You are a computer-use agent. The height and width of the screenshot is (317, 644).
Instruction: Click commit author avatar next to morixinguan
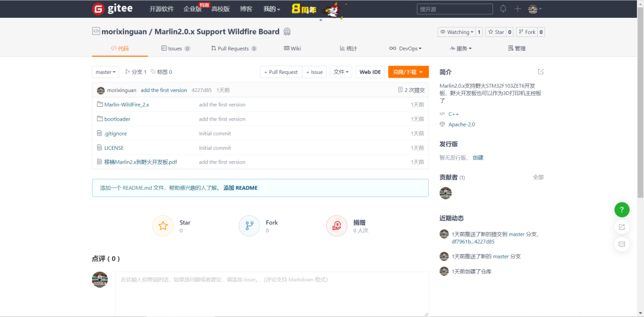coord(101,90)
